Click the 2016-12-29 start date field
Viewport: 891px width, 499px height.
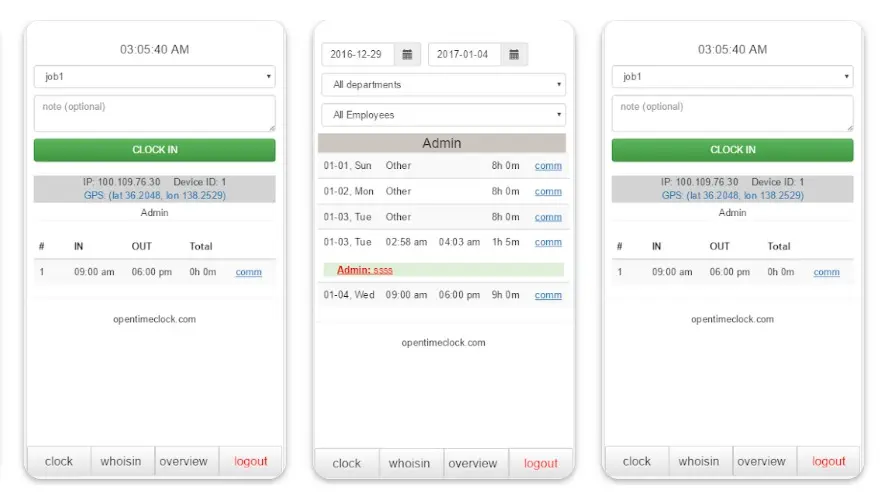[x=357, y=54]
